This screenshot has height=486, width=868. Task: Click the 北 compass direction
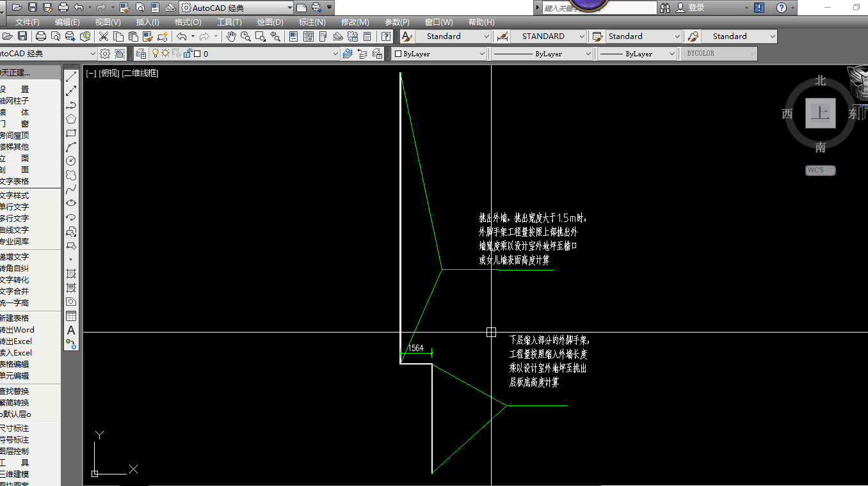click(821, 81)
